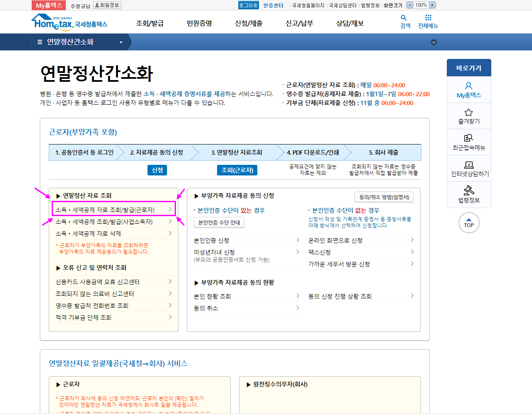Click the blue 신청 button
532x414 pixels.
tap(157, 170)
